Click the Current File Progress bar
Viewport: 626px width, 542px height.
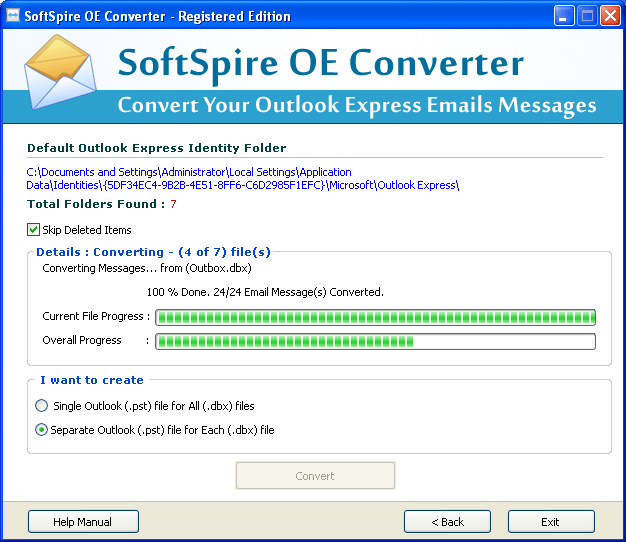click(x=375, y=317)
